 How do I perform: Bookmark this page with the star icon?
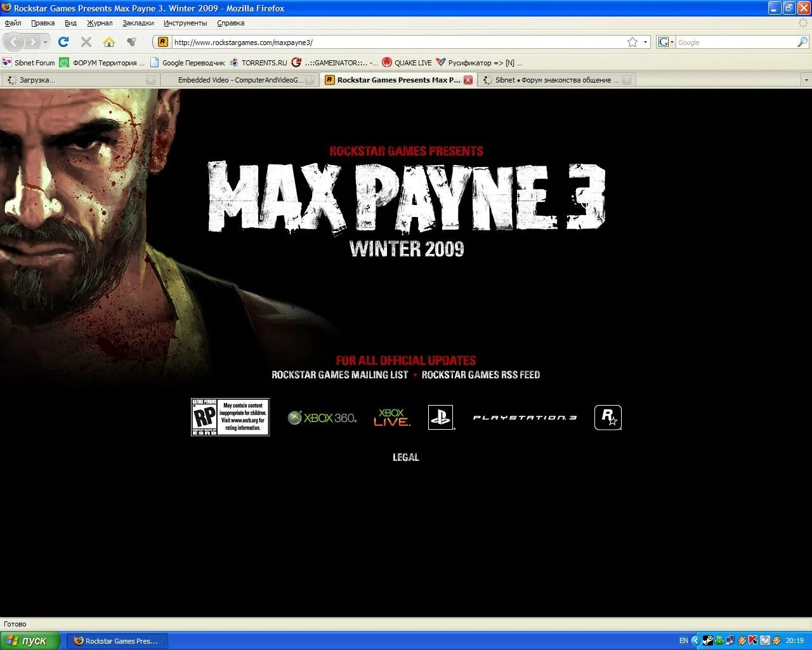tap(632, 42)
